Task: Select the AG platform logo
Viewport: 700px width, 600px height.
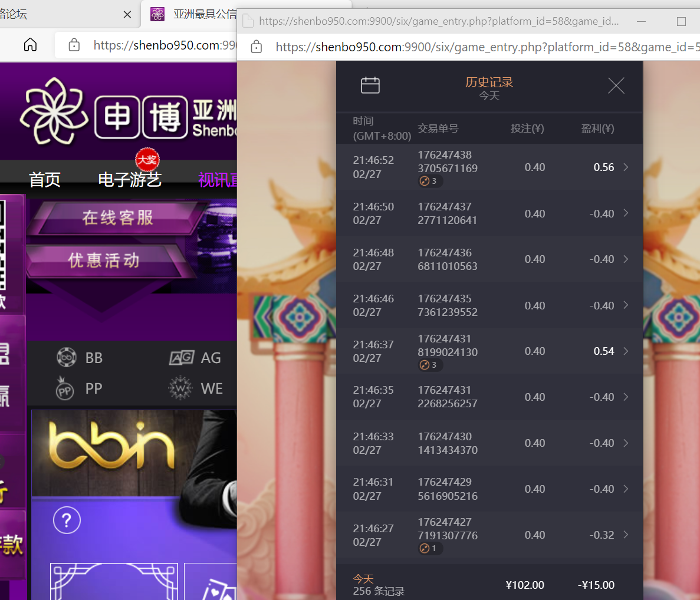Action: pyautogui.click(x=182, y=358)
